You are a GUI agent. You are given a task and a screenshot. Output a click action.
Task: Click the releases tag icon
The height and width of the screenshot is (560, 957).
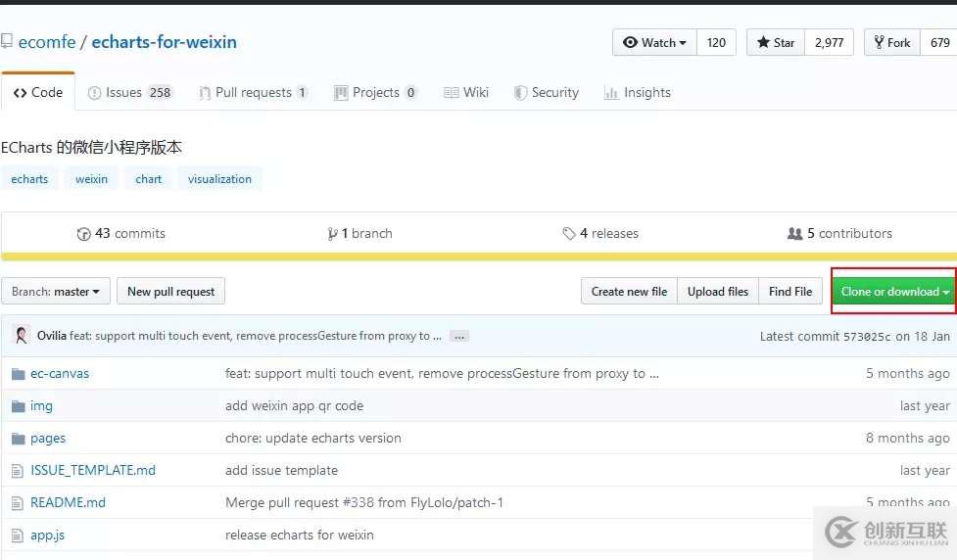coord(569,234)
